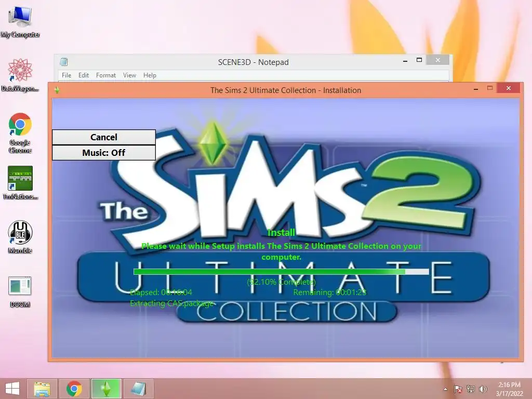Maximize the Sims 2 installer window
Viewport: 532px width, 399px height.
coord(489,88)
